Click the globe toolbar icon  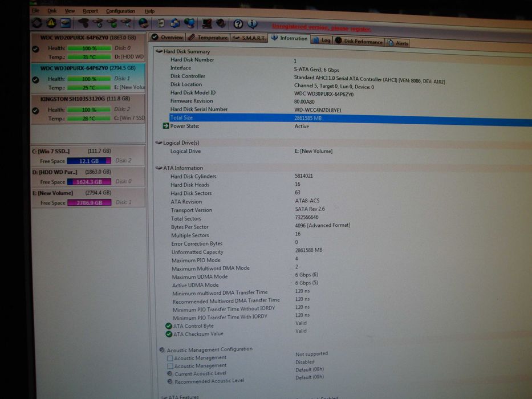pos(143,23)
